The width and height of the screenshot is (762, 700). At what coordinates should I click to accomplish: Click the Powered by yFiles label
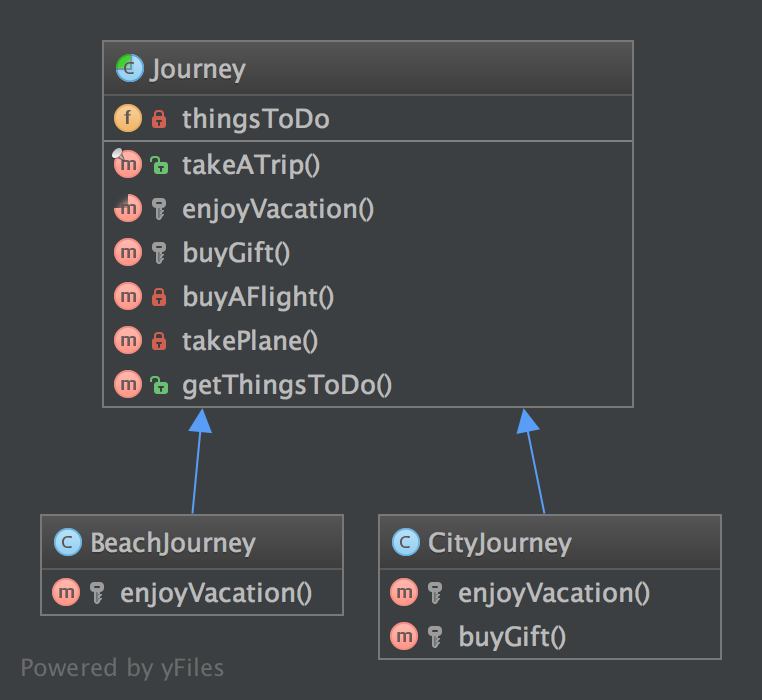pos(122,667)
